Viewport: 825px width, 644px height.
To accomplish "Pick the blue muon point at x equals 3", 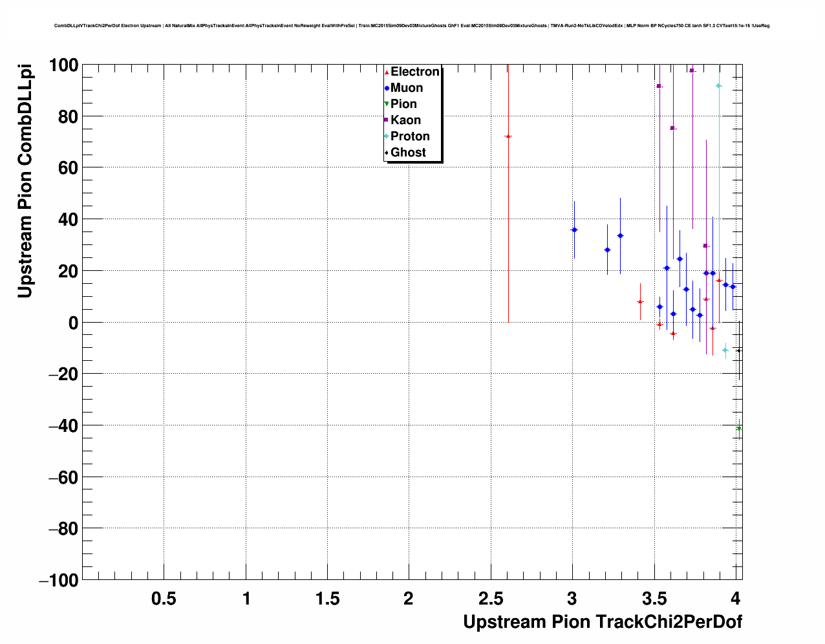I will (x=574, y=230).
